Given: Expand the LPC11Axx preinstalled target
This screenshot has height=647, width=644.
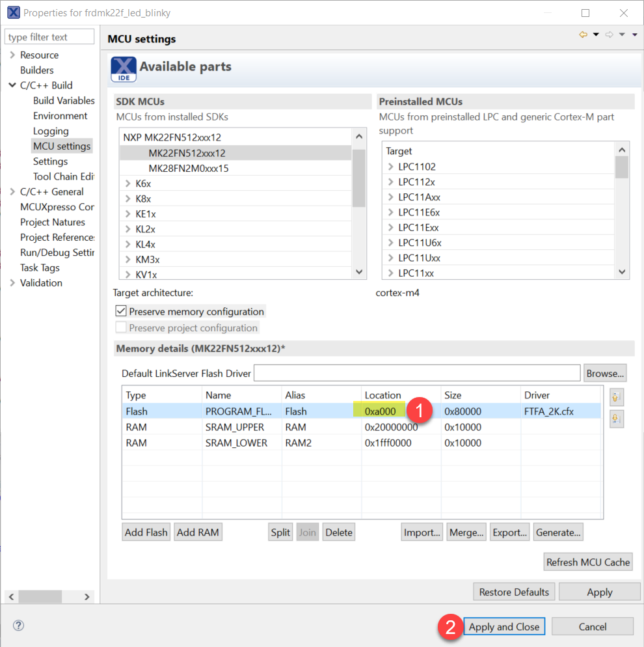Looking at the screenshot, I should (390, 197).
